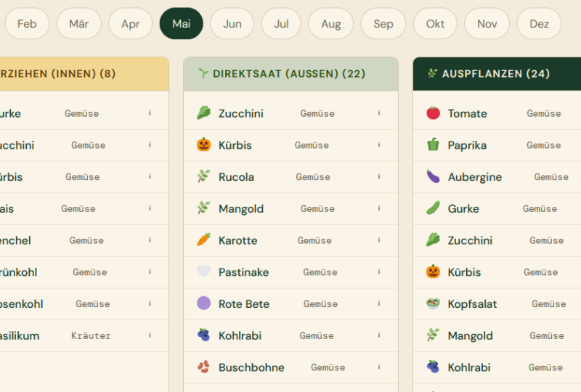This screenshot has width=581, height=392.
Task: Click the Kohlrabi icon in Auspflanzen
Action: (x=433, y=367)
